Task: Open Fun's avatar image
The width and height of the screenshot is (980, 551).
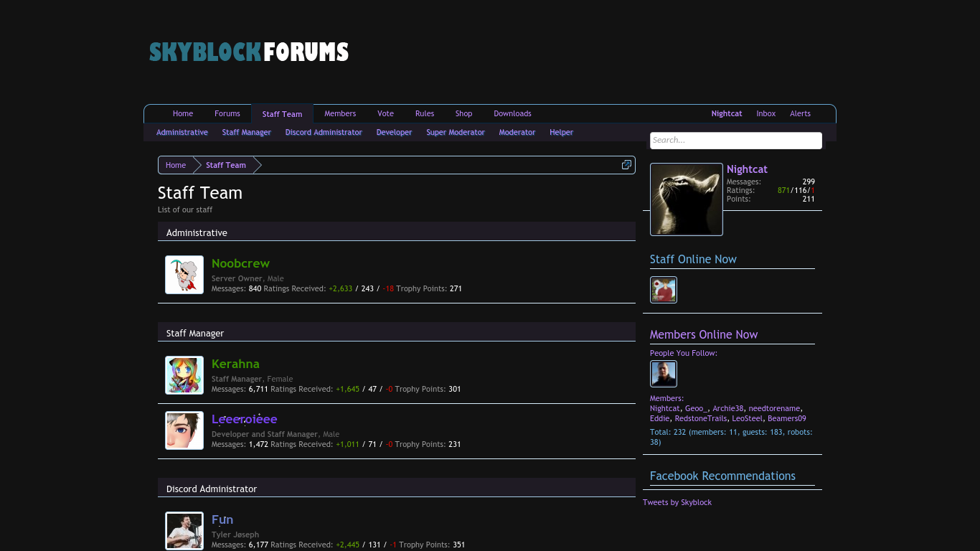Action: pos(184,531)
